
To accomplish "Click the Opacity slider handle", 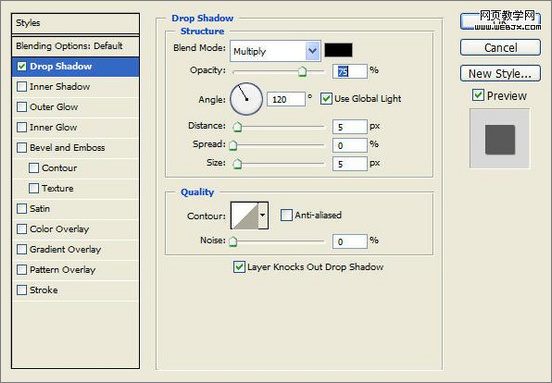I will pyautogui.click(x=302, y=71).
